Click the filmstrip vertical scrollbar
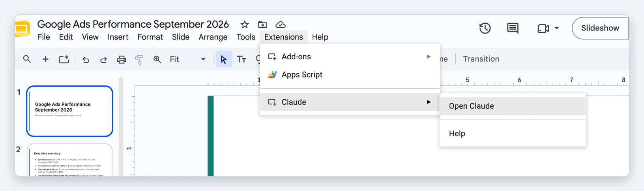This screenshot has height=191, width=644. [x=121, y=127]
